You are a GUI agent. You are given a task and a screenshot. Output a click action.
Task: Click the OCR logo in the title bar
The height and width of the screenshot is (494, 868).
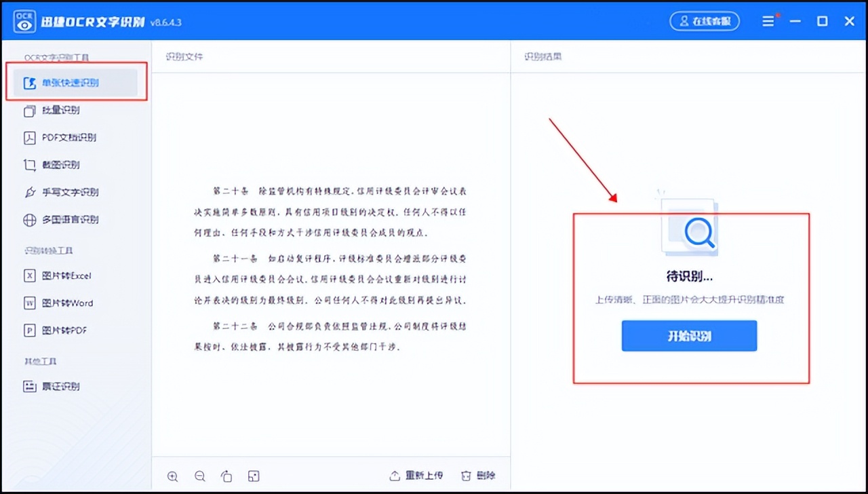[24, 20]
